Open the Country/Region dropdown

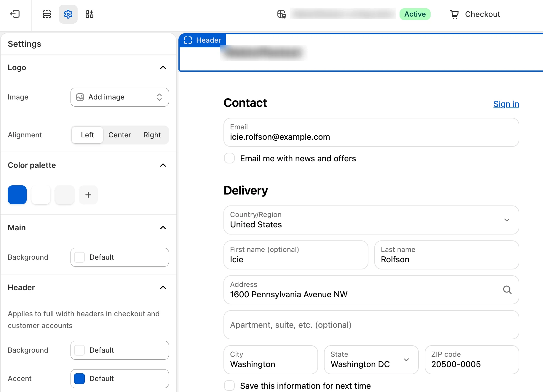[x=371, y=220]
